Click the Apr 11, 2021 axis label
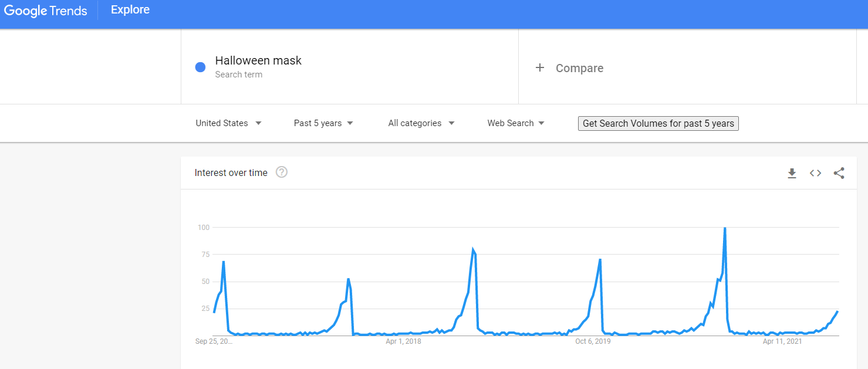Screen dimensions: 868x369 click(782, 341)
